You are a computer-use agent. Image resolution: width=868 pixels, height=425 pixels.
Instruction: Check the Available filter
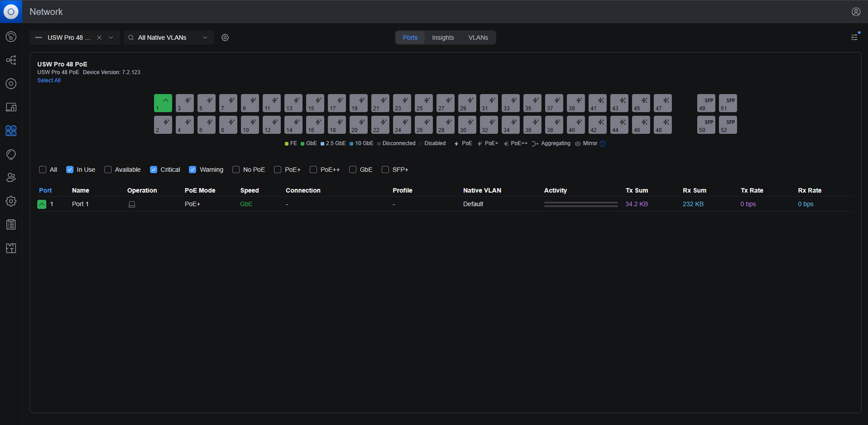pyautogui.click(x=108, y=170)
